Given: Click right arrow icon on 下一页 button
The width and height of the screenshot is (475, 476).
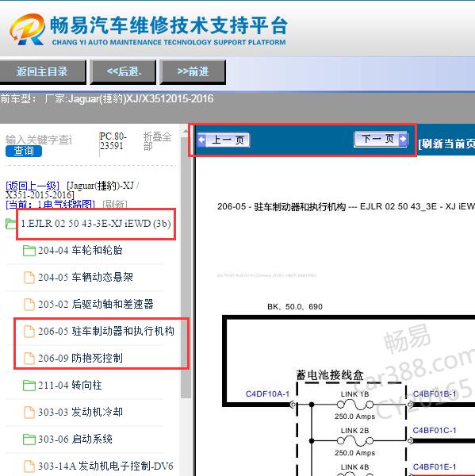Looking at the screenshot, I should point(403,139).
